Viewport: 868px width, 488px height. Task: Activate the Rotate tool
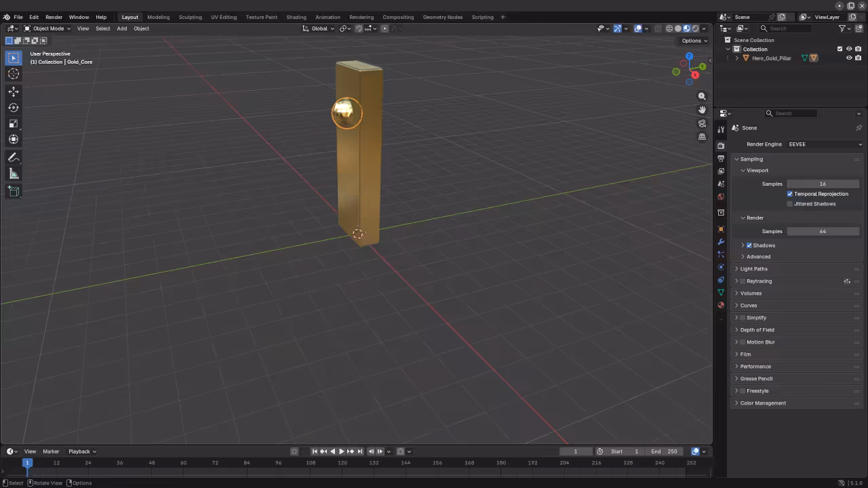(x=13, y=107)
